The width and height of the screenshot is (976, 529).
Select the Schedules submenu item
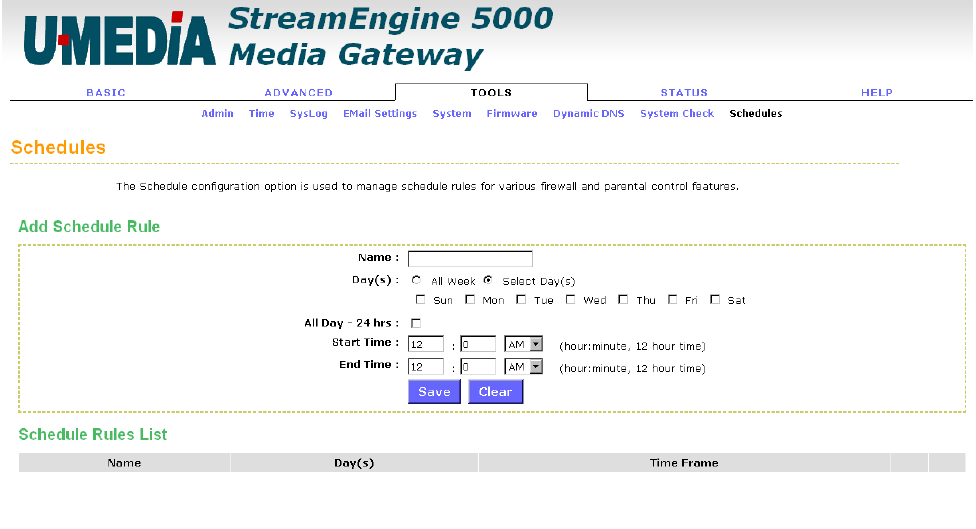click(756, 113)
